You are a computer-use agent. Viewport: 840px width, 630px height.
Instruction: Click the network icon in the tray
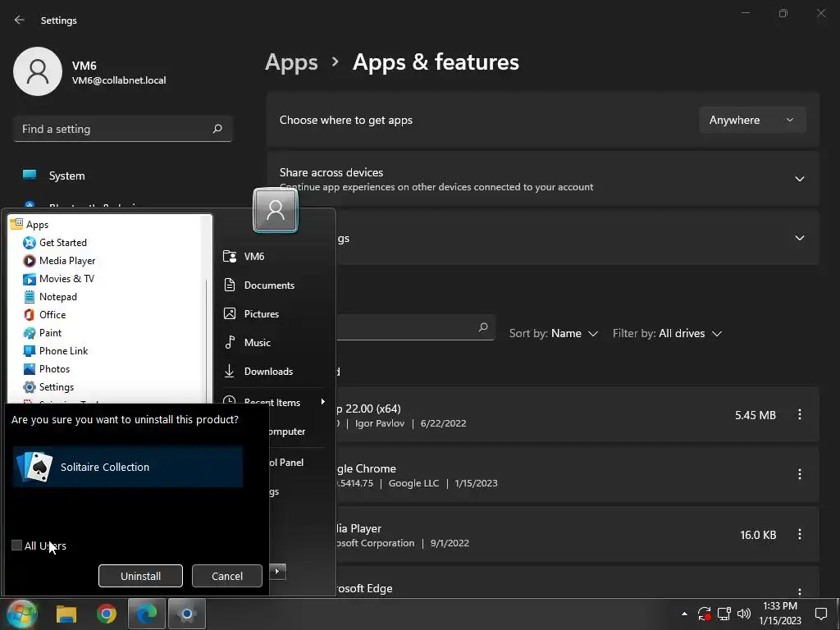[x=724, y=614]
